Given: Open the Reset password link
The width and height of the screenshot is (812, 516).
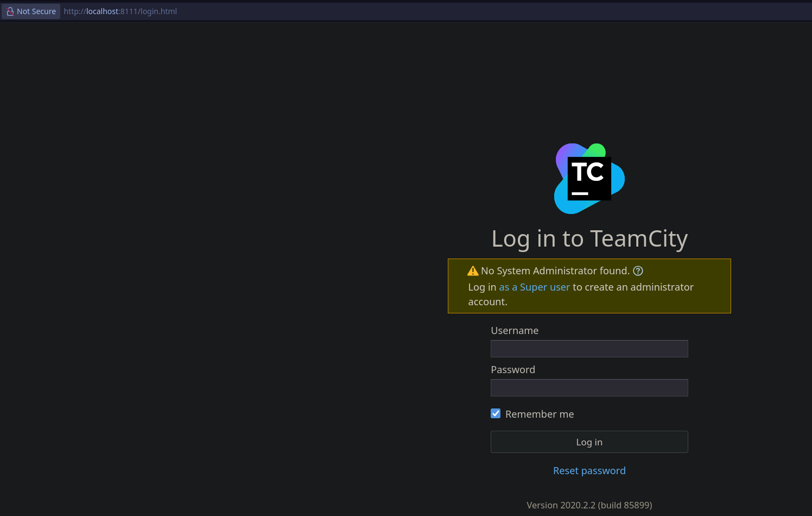Looking at the screenshot, I should pyautogui.click(x=589, y=471).
